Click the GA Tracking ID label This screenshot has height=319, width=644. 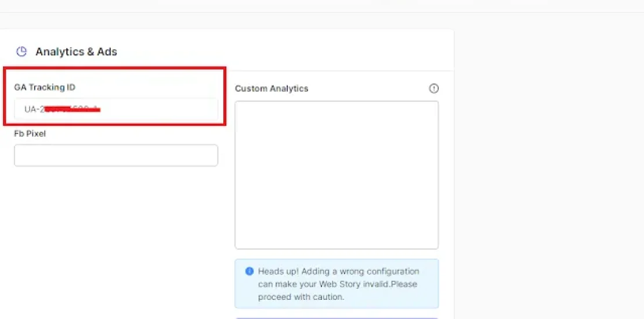(x=45, y=88)
